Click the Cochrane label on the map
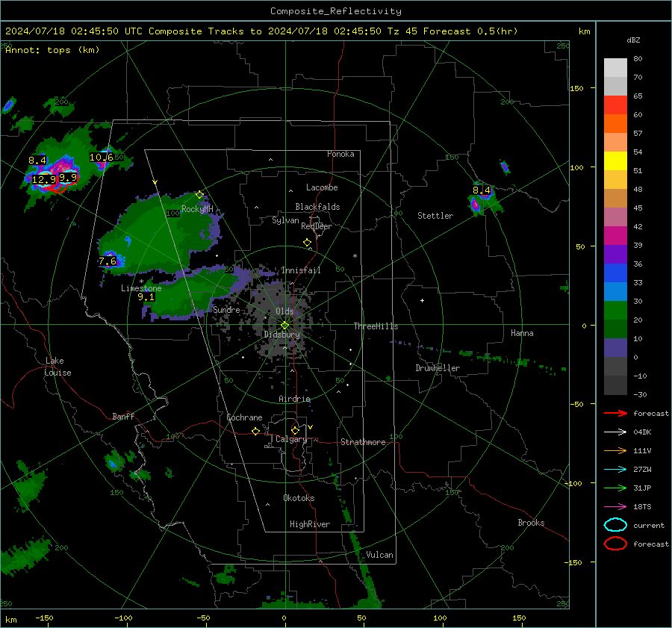The image size is (672, 628). [244, 417]
